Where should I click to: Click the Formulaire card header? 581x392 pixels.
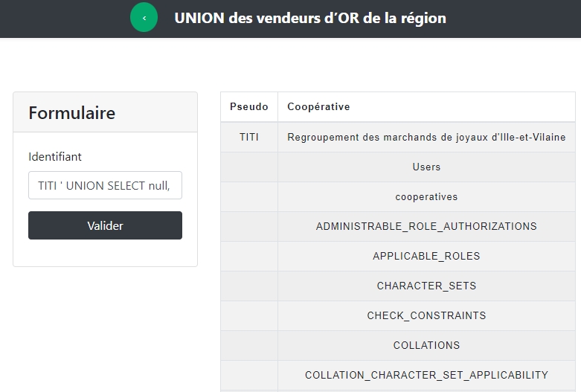[72, 113]
